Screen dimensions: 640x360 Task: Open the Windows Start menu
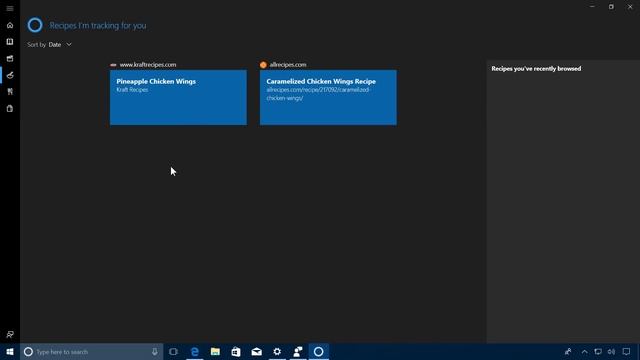[10, 352]
